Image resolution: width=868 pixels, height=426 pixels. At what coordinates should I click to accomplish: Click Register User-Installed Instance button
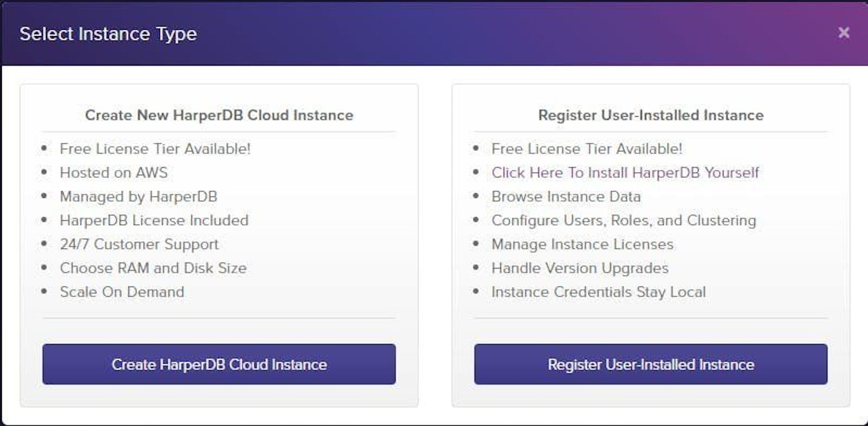tap(651, 364)
